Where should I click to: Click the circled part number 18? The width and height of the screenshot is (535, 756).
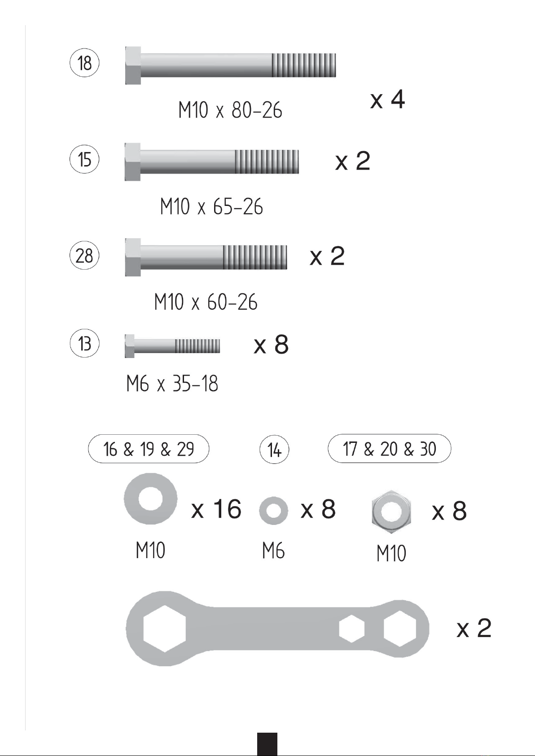84,63
